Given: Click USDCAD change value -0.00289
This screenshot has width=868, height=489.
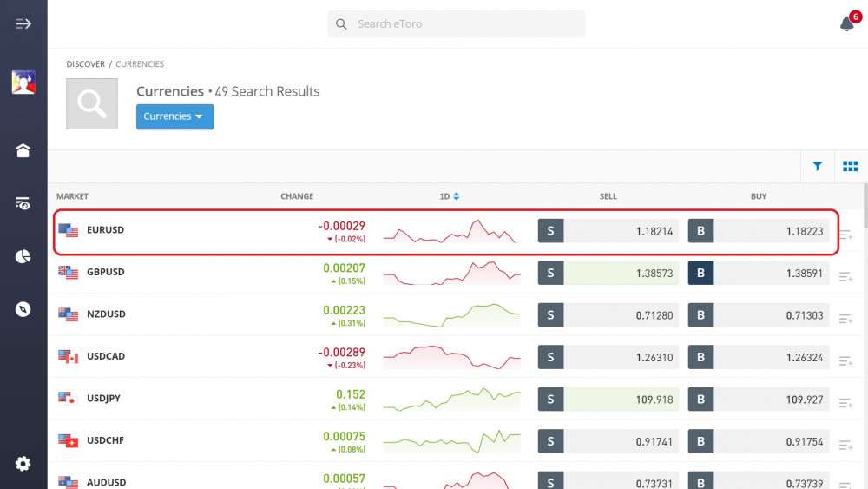Looking at the screenshot, I should click(x=341, y=353).
